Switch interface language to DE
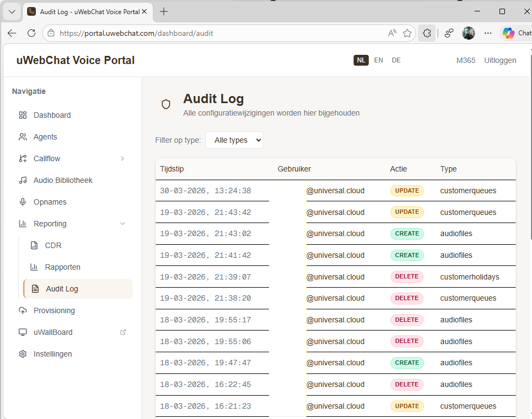 396,60
